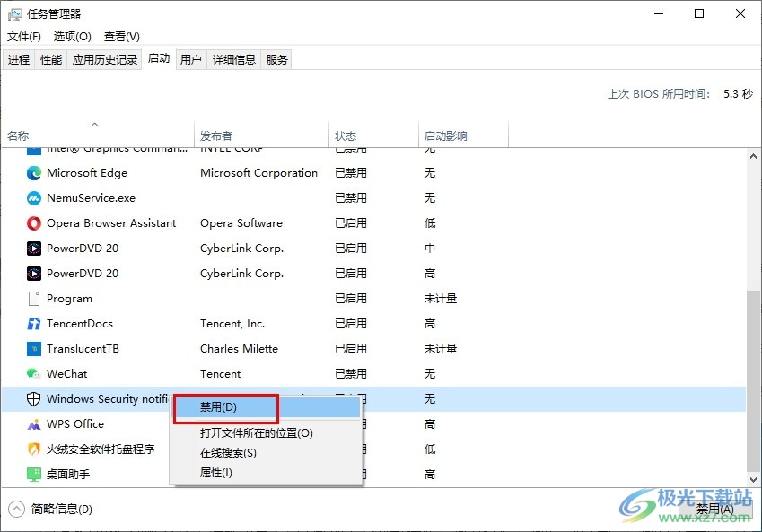
Task: Click the Windows Security shield icon
Action: click(x=33, y=399)
